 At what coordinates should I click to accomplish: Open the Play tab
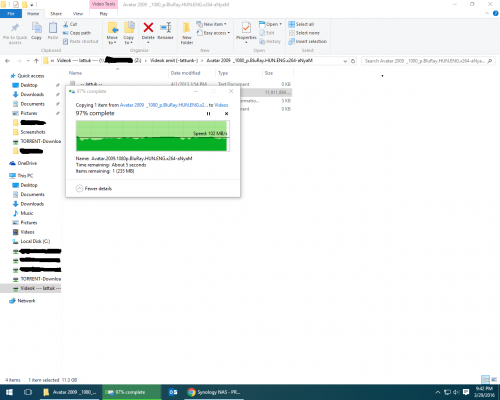point(104,14)
